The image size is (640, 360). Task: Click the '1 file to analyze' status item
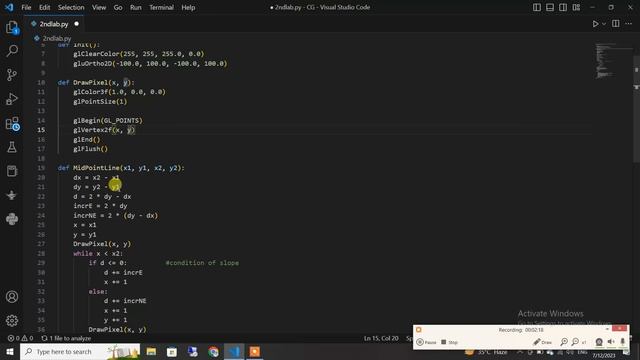tap(66, 338)
